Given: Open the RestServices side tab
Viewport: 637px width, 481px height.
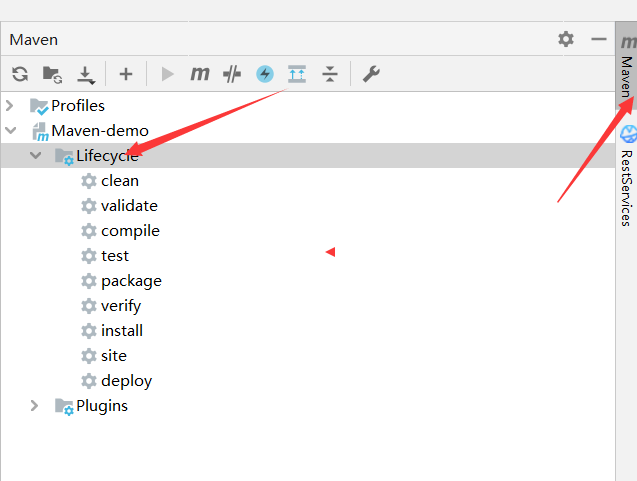Looking at the screenshot, I should click(x=626, y=176).
